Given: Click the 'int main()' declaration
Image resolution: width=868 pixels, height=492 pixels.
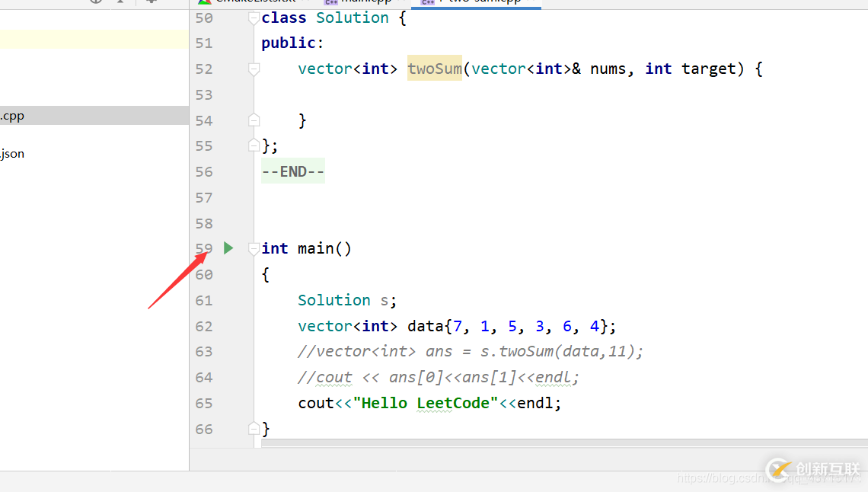Looking at the screenshot, I should point(306,248).
